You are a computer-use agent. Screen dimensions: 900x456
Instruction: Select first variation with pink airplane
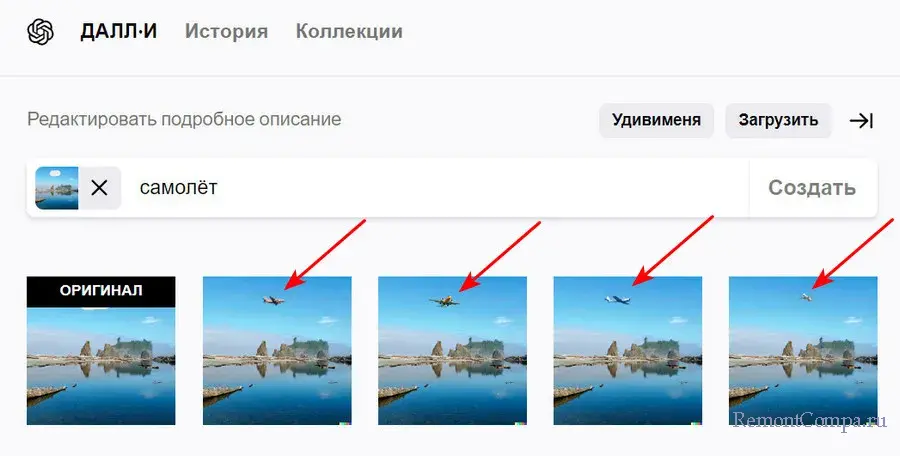(277, 350)
